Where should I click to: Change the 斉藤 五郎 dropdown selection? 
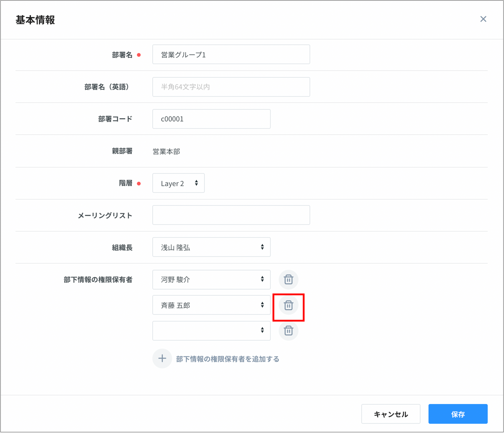(211, 305)
